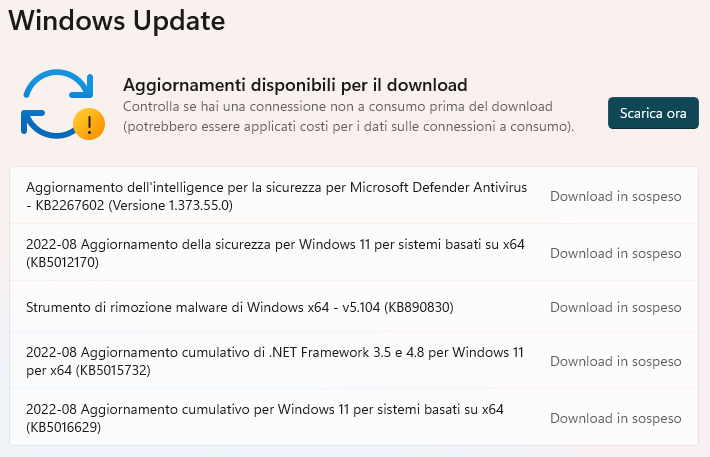Select the 2022-08 Windows 11 security update
Image resolution: width=710 pixels, height=457 pixels.
(275, 245)
